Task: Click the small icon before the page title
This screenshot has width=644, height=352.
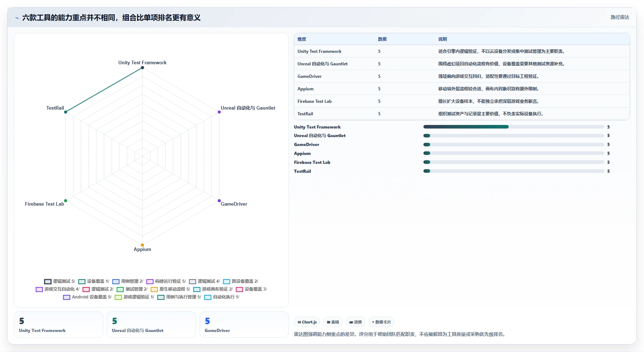Action: click(17, 18)
